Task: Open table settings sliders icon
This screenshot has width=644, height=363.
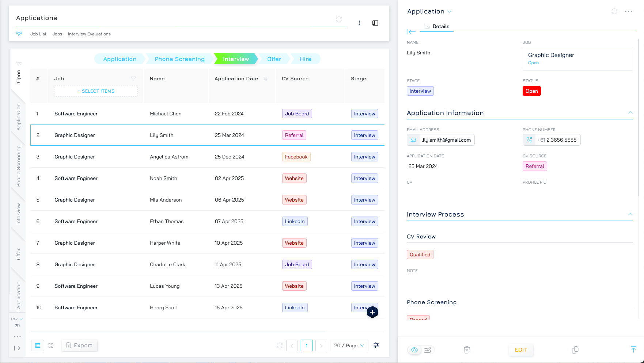Action: 376,345
